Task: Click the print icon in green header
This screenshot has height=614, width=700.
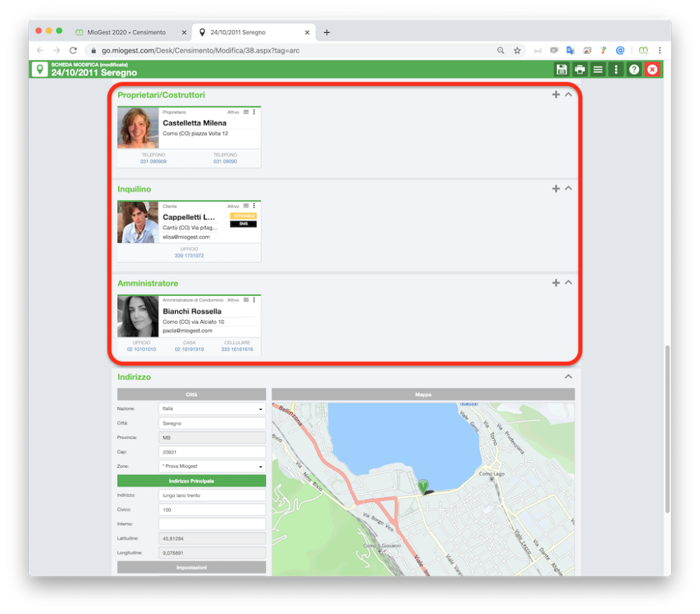Action: tap(580, 69)
